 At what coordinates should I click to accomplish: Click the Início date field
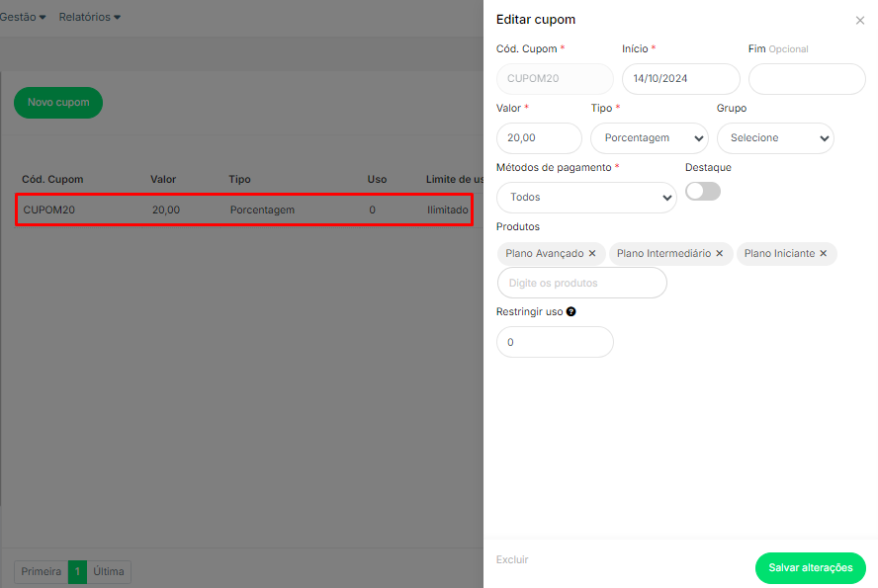pyautogui.click(x=680, y=79)
